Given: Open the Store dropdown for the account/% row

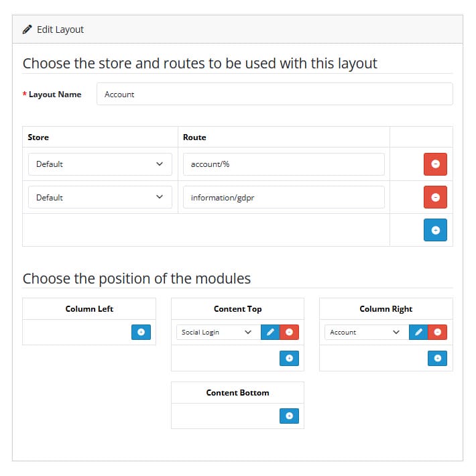Looking at the screenshot, I should (100, 164).
